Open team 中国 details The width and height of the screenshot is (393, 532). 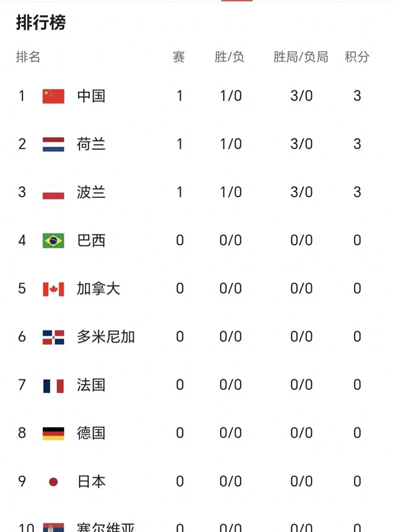[91, 96]
